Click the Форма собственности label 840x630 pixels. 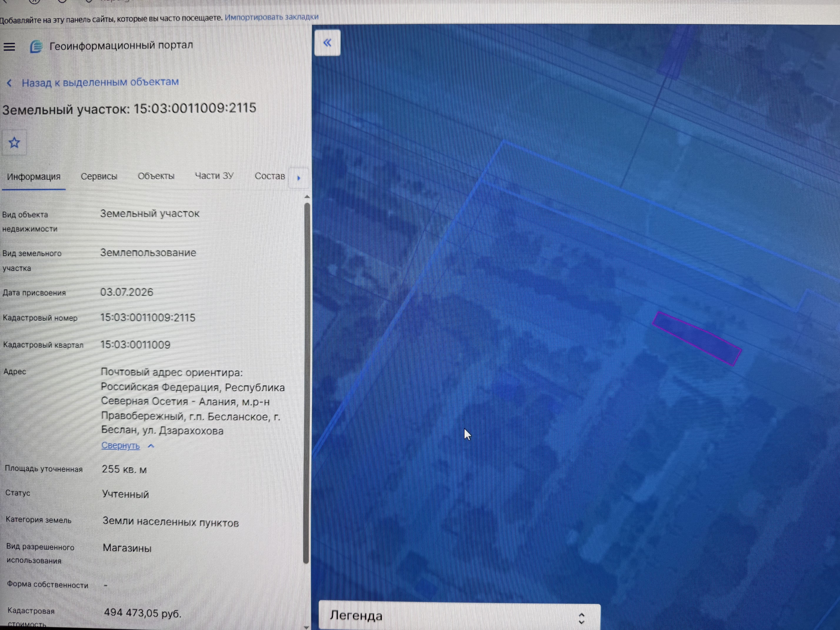tap(47, 584)
